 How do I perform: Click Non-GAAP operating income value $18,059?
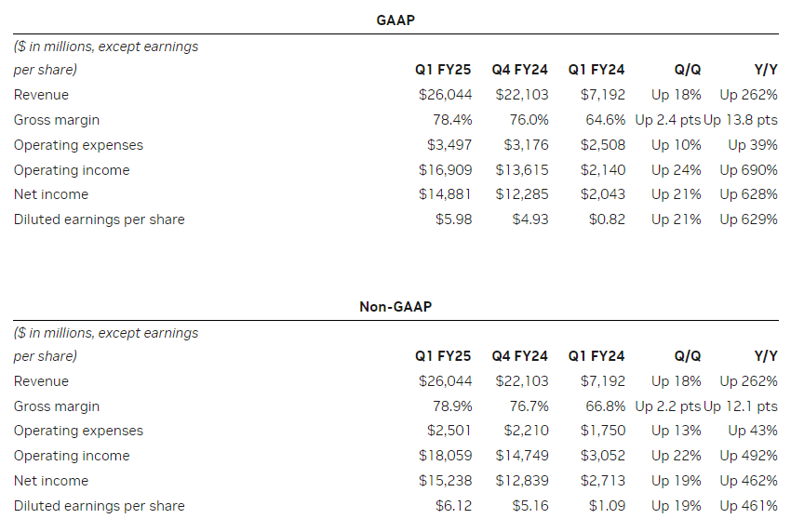point(446,456)
